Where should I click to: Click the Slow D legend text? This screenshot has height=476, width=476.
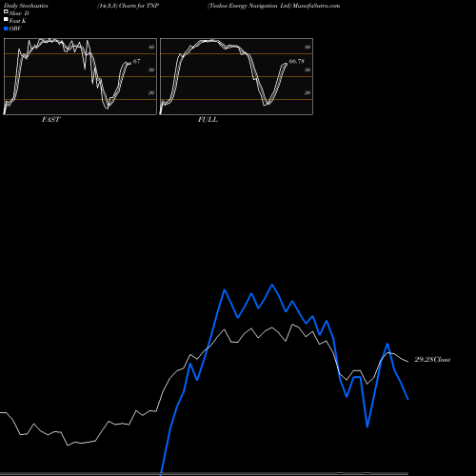coord(19,13)
